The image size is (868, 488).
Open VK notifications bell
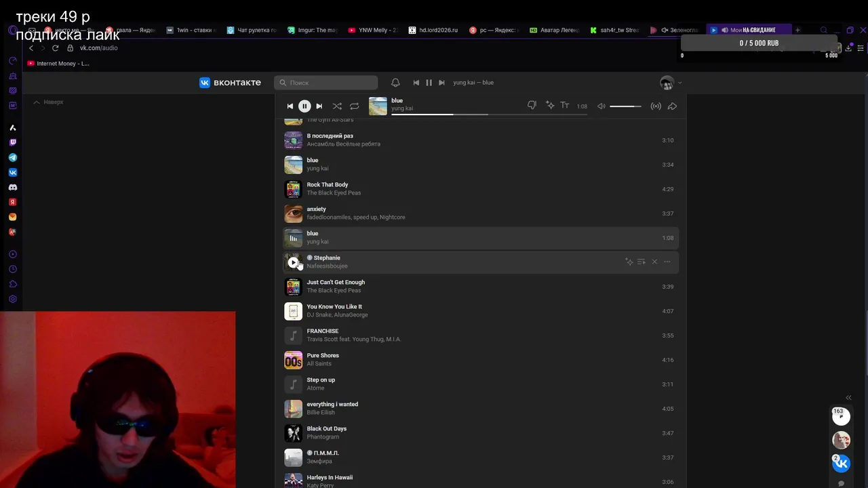395,83
